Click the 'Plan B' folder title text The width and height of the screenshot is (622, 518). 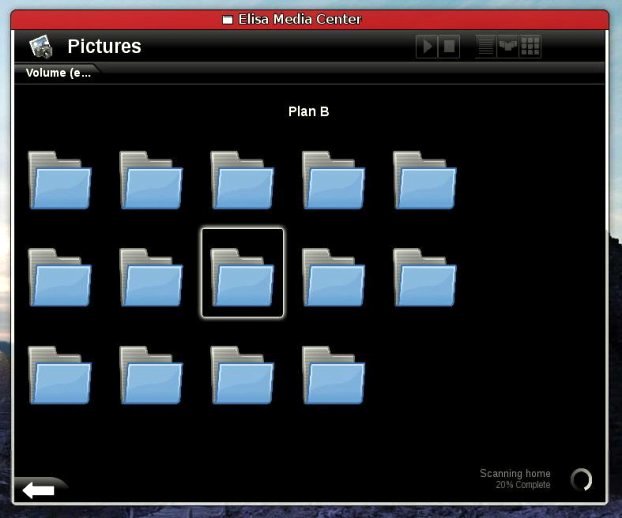(309, 111)
